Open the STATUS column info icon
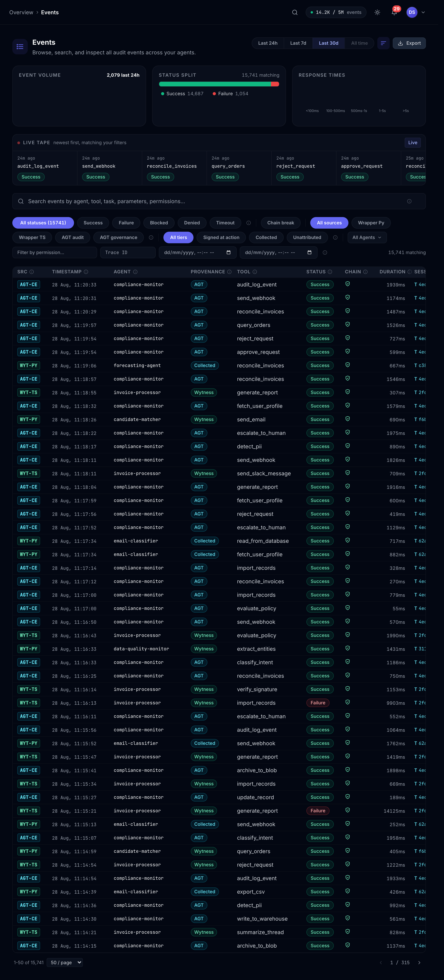This screenshot has width=444, height=980. pos(330,272)
